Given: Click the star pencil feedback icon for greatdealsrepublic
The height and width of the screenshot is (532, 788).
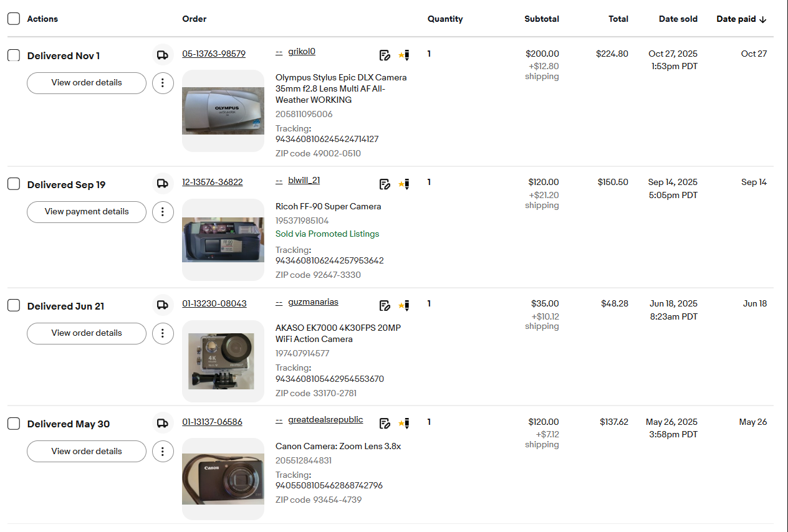Looking at the screenshot, I should pos(404,424).
